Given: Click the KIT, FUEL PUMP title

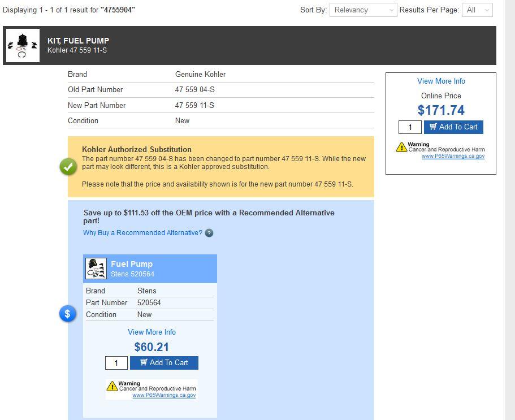Looking at the screenshot, I should point(78,41).
